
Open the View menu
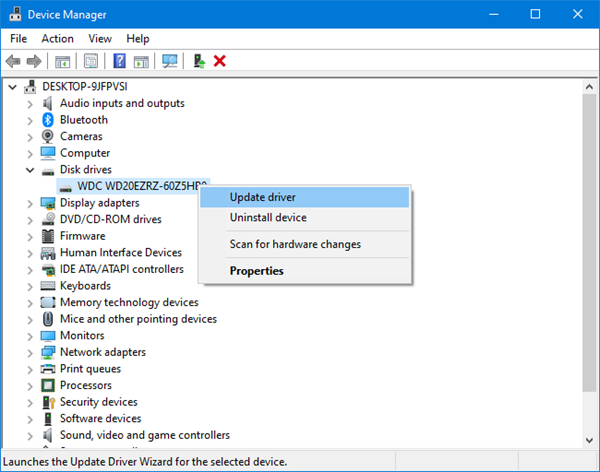click(x=100, y=39)
